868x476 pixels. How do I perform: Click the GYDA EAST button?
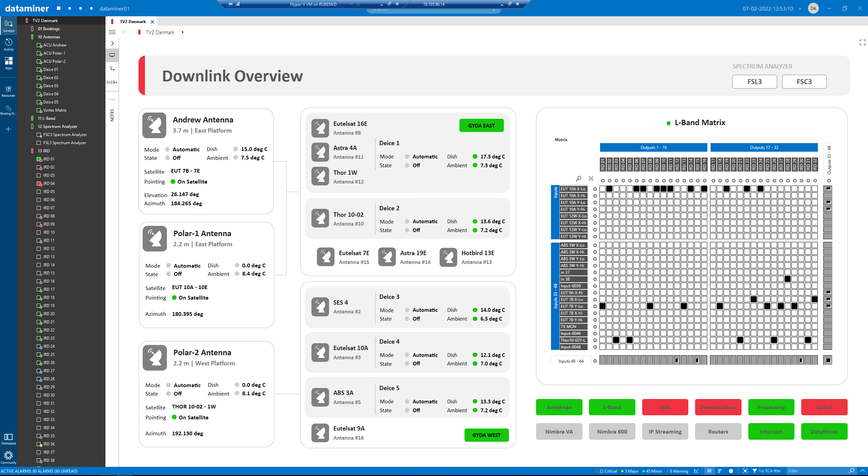481,126
